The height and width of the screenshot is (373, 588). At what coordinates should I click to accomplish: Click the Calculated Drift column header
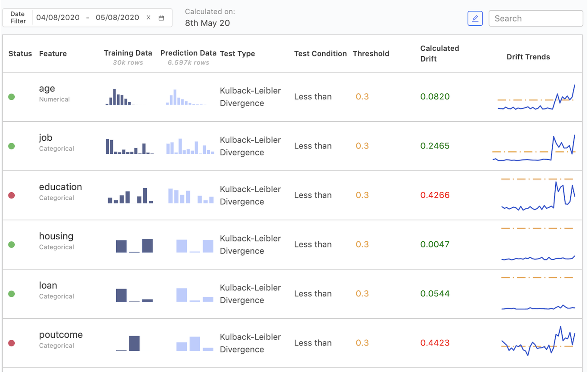coord(439,53)
